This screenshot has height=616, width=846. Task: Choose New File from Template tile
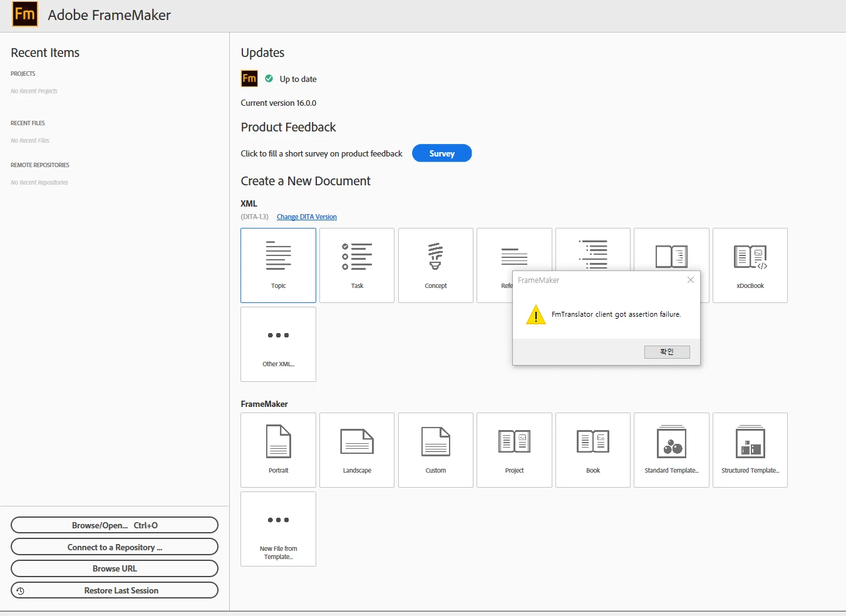278,528
